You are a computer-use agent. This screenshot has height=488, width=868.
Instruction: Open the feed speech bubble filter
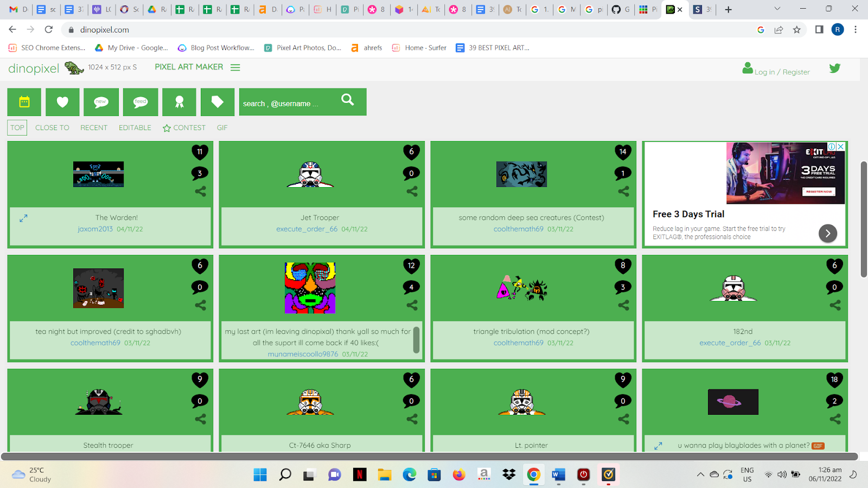(x=141, y=102)
